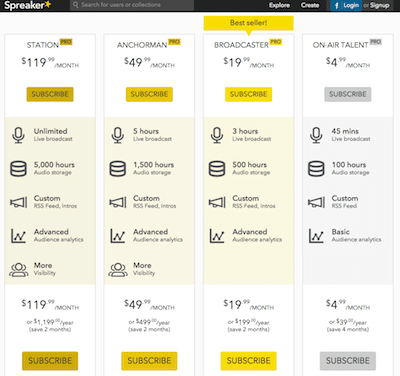The image size is (400, 376).
Task: Click the Anchorman analytics chart icon
Action: coord(118,236)
